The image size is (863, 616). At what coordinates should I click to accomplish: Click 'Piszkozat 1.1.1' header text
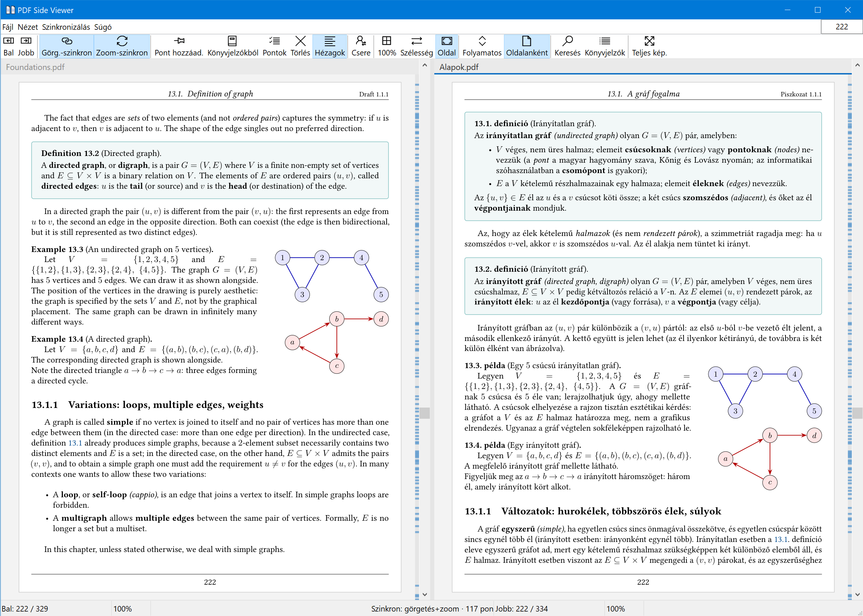click(801, 94)
